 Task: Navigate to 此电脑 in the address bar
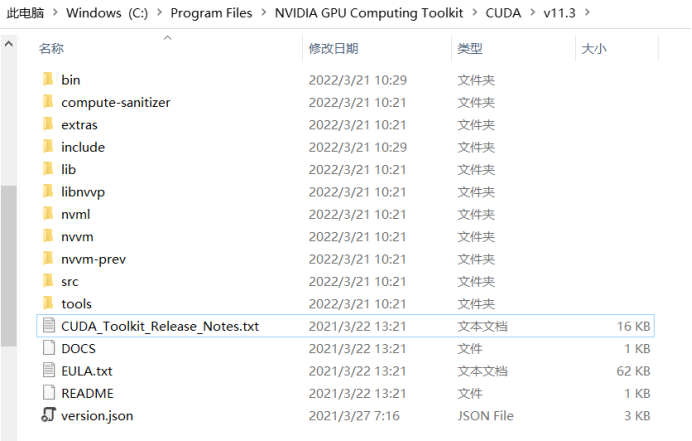tap(26, 13)
